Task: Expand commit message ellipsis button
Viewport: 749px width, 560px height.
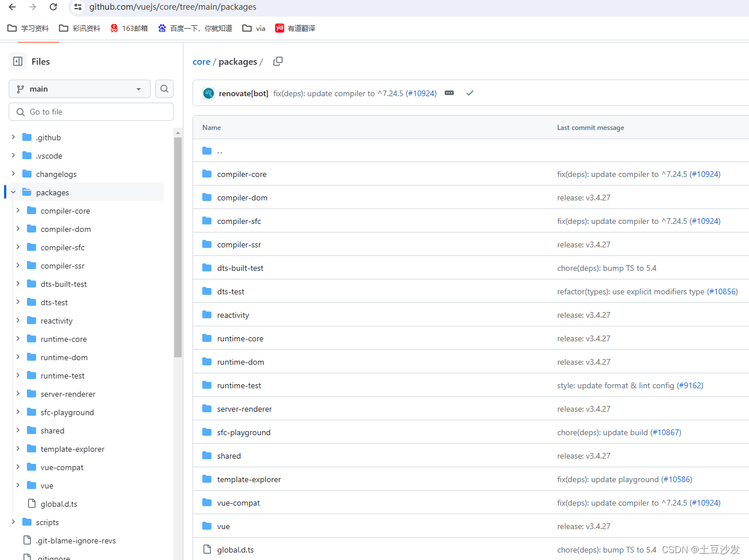Action: pyautogui.click(x=449, y=93)
